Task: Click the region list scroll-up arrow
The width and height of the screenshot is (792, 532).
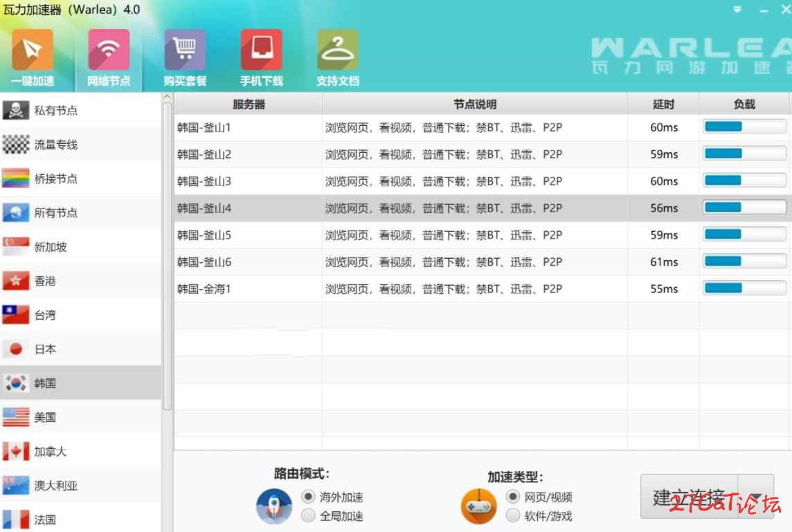Action: [167, 97]
